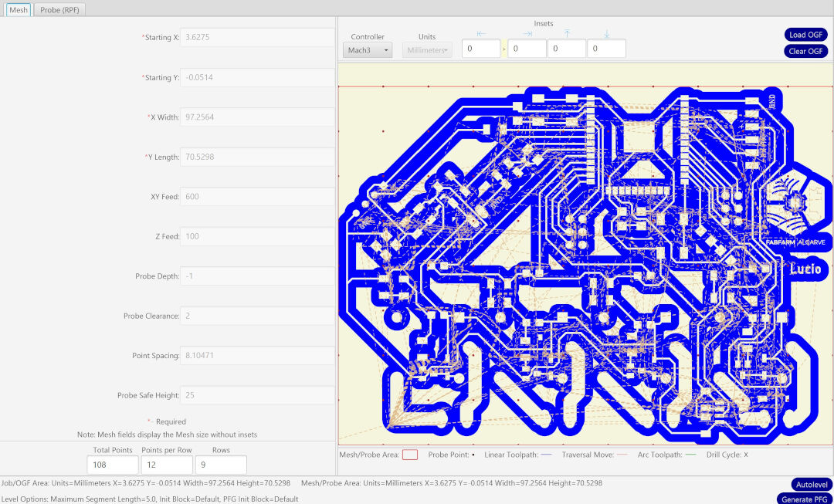Click the mesh fields note text
The image size is (834, 504).
coord(167,435)
